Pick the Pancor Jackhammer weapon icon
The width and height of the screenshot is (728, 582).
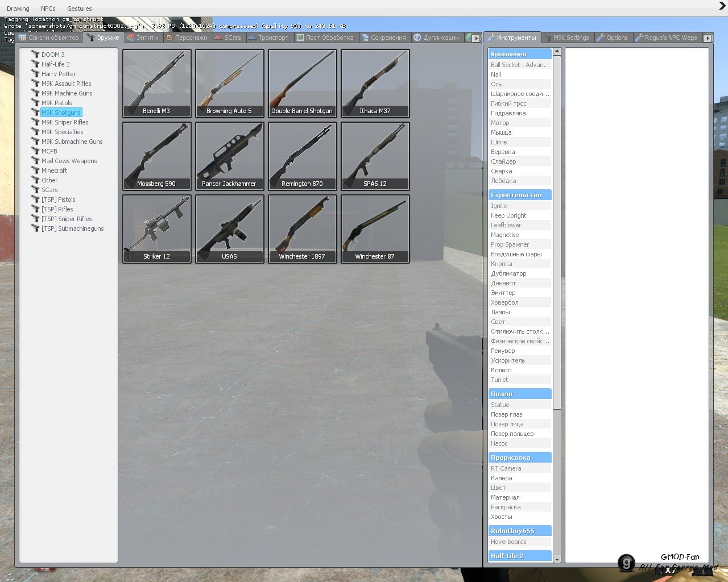(x=230, y=156)
